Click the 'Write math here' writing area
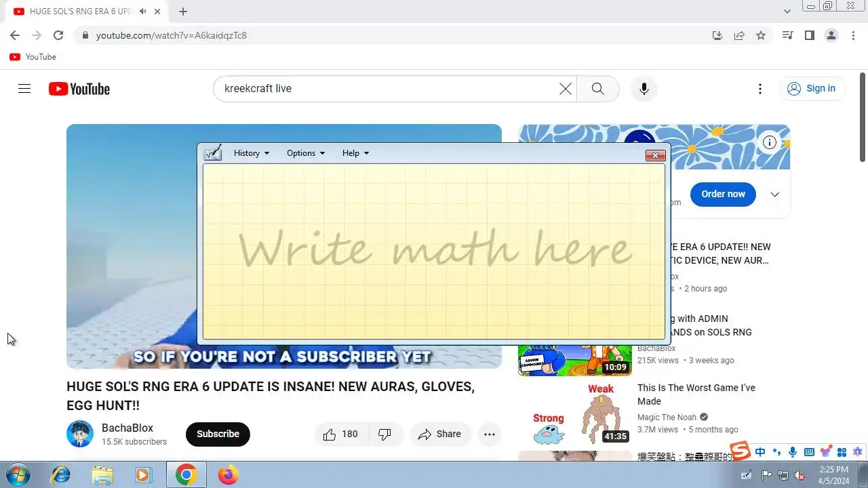The height and width of the screenshot is (488, 868). pyautogui.click(x=434, y=251)
